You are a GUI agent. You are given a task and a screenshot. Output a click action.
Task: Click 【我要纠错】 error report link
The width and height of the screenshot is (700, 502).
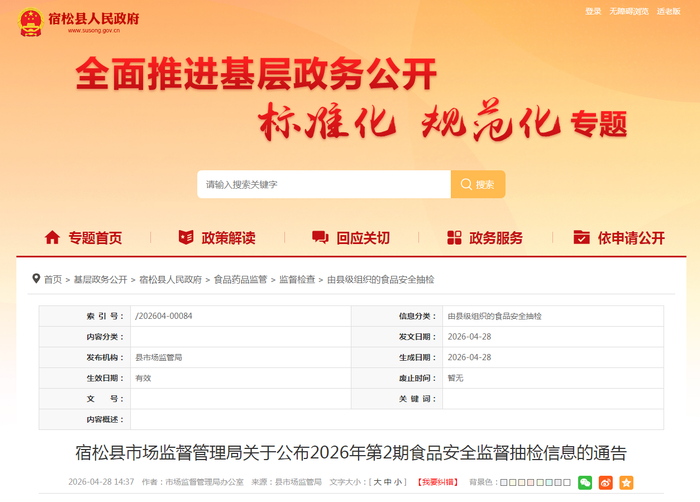[x=438, y=482]
